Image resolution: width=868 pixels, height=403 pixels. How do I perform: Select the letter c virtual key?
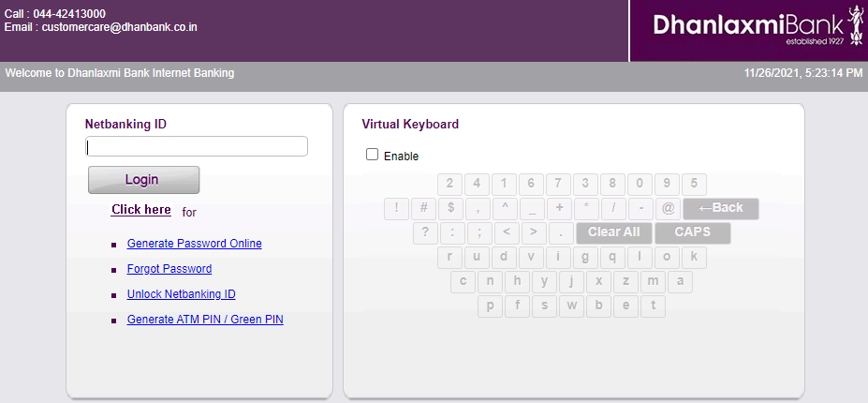[x=463, y=282]
